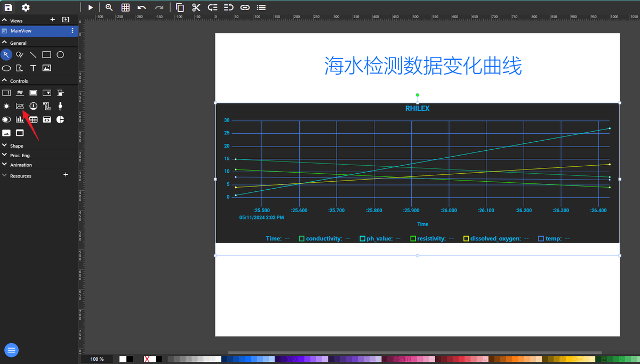Viewport: 640px width, 364px height.
Task: Open the blue hamburger menu button
Action: (x=12, y=350)
